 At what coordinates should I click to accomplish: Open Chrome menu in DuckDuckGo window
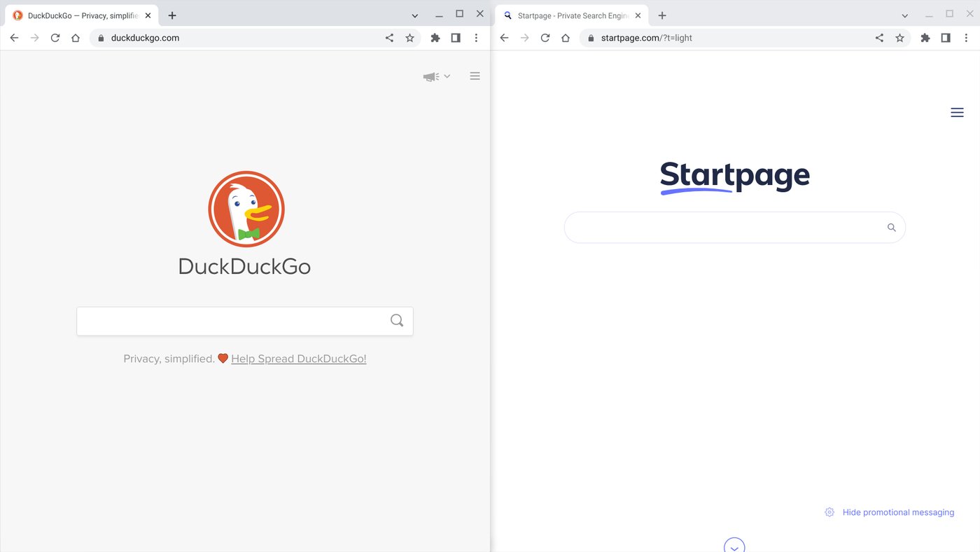tap(476, 38)
